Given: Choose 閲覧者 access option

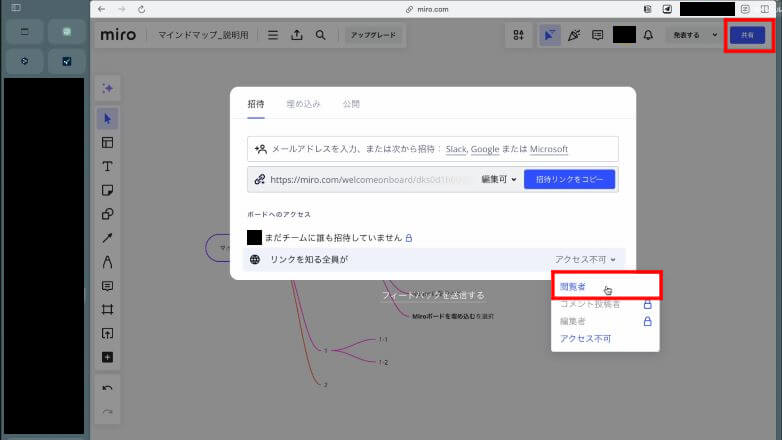Looking at the screenshot, I should (x=605, y=287).
